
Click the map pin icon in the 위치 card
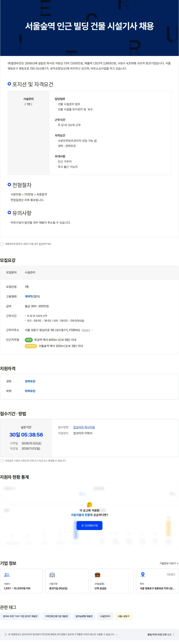(143, 575)
